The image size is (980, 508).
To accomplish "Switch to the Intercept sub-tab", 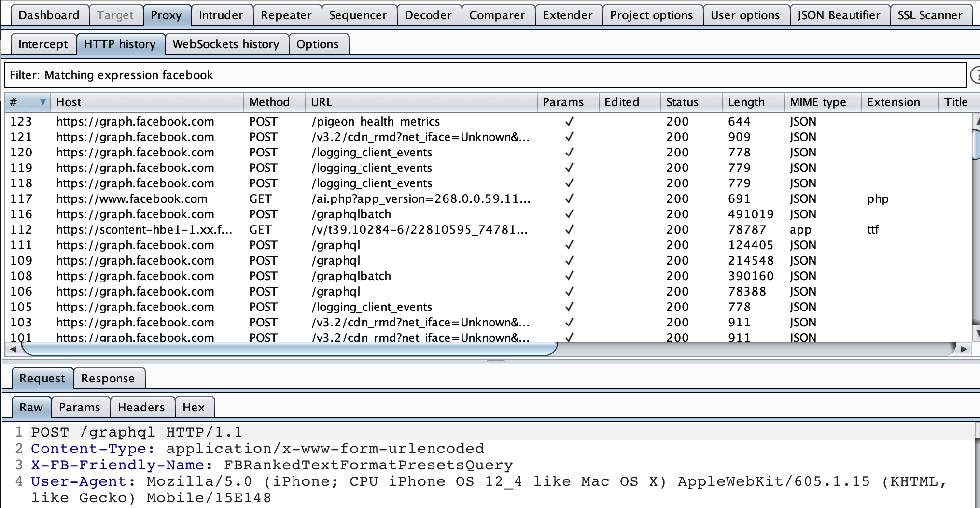I will click(x=43, y=44).
